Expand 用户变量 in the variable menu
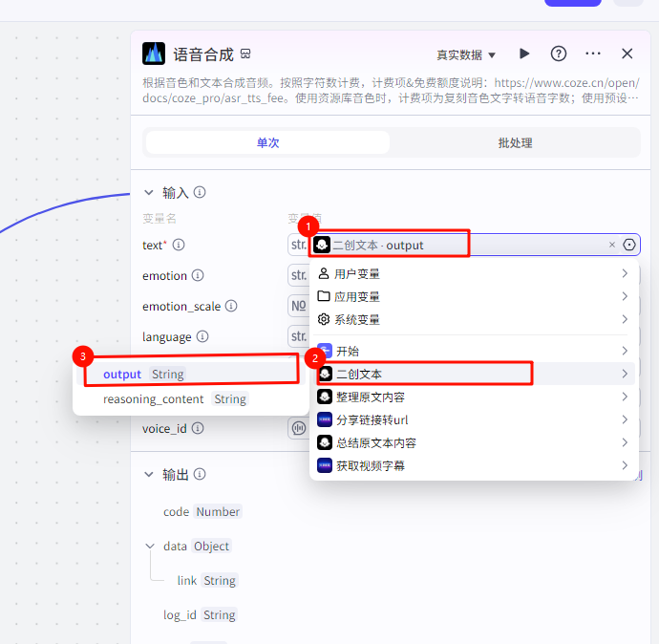Screen dimensions: 659x644 pos(473,273)
